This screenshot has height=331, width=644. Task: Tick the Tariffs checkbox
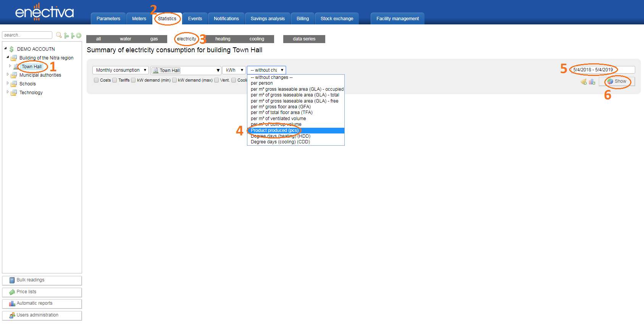click(x=115, y=80)
